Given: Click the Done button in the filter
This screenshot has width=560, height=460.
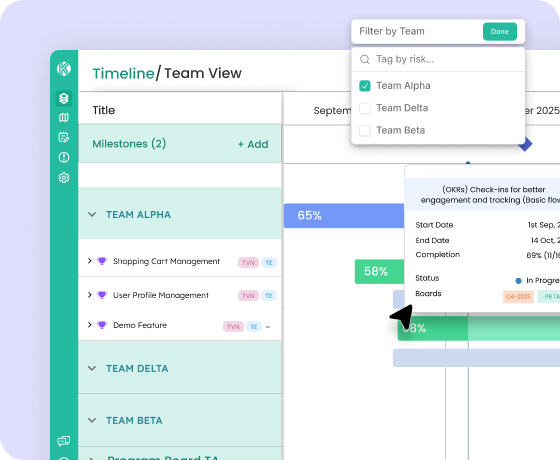Looking at the screenshot, I should [x=500, y=31].
